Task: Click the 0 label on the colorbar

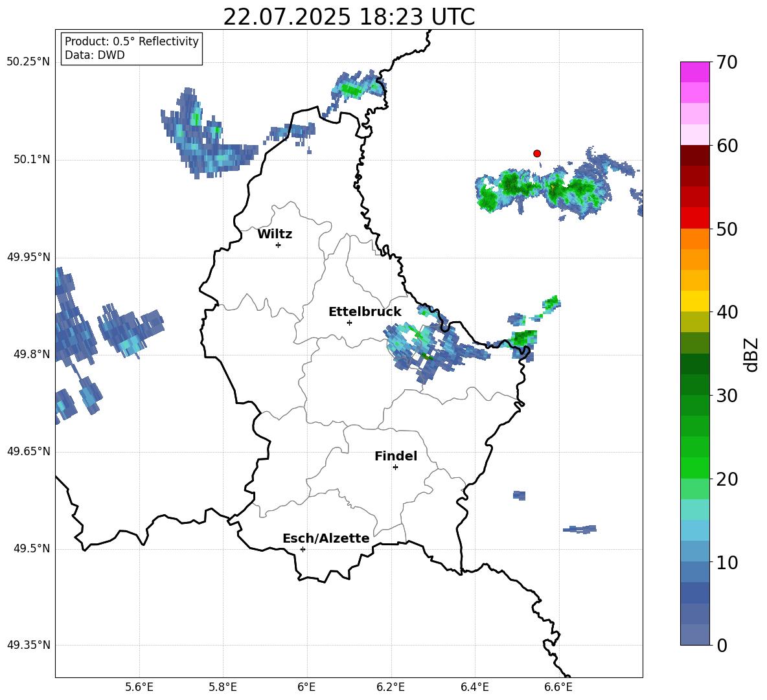Action: [722, 646]
